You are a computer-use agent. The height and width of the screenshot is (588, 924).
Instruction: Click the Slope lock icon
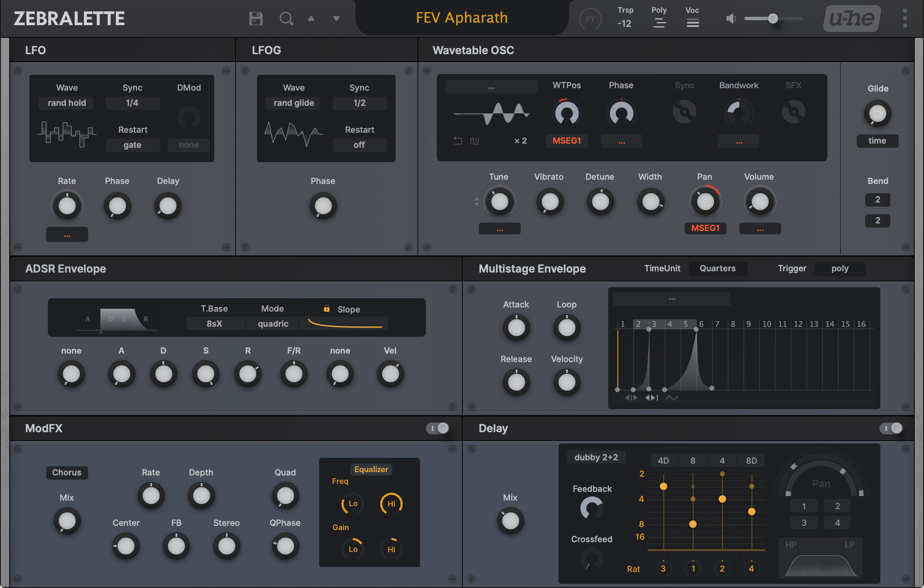(x=326, y=309)
